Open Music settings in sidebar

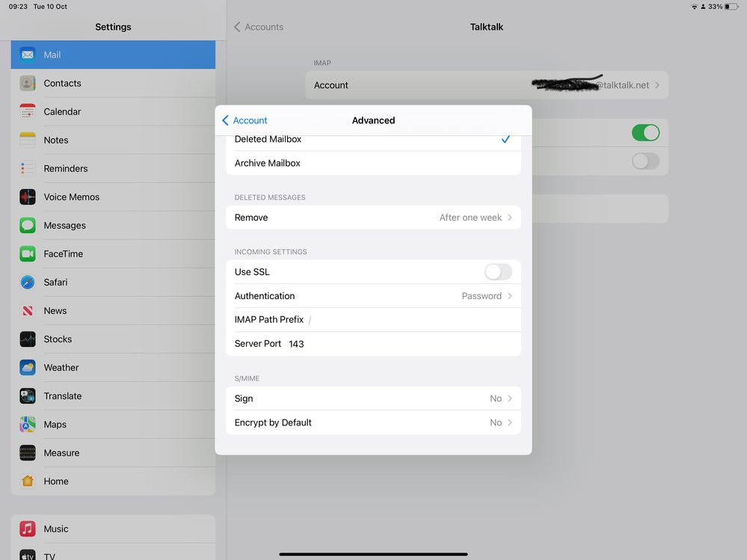(x=113, y=529)
